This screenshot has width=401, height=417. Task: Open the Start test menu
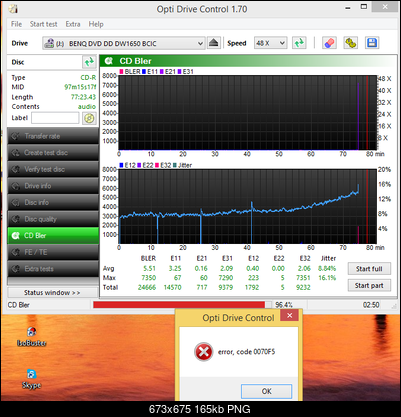click(43, 24)
